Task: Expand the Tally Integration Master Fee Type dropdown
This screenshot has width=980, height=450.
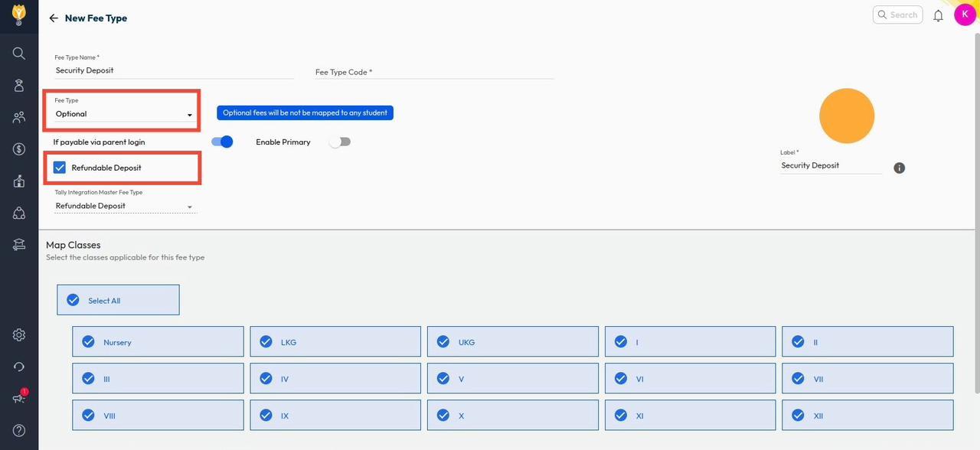Action: tap(124, 206)
